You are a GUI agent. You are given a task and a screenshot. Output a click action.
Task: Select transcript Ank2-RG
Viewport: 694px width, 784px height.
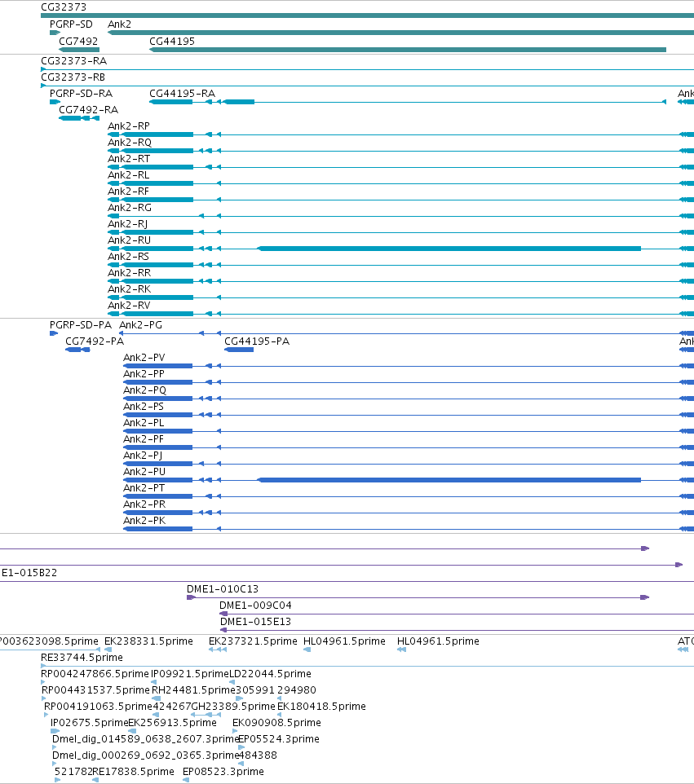(130, 208)
